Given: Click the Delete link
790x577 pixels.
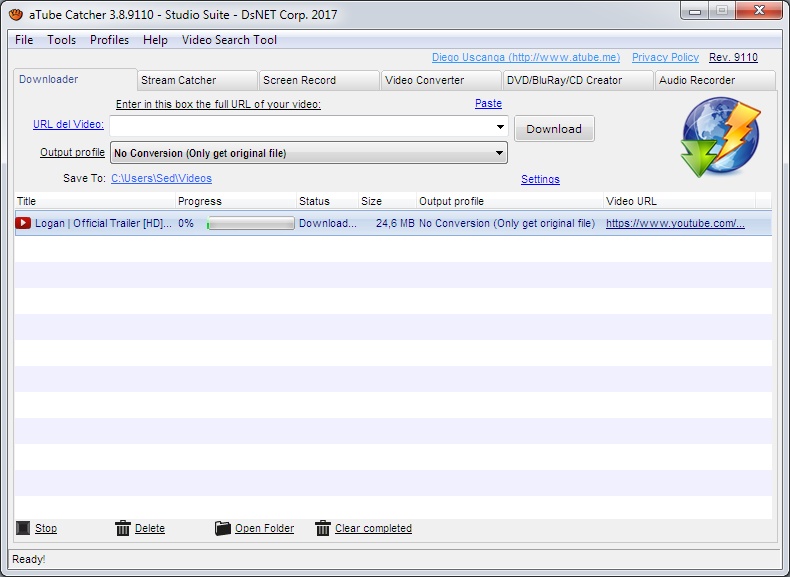Looking at the screenshot, I should coord(150,528).
